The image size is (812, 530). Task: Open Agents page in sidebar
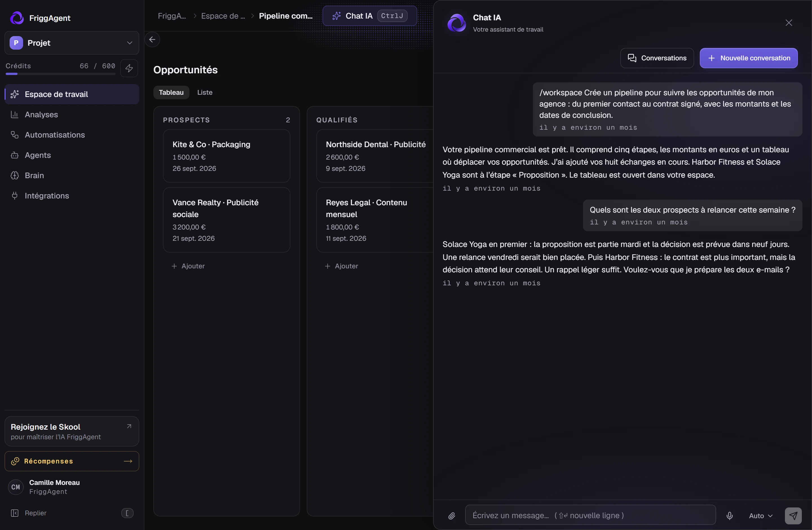click(72, 155)
